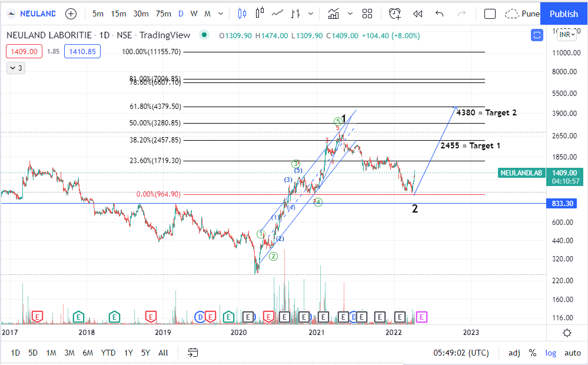Viewport: 588px width, 365px height.
Task: Set the range to 5D
Action: point(33,353)
